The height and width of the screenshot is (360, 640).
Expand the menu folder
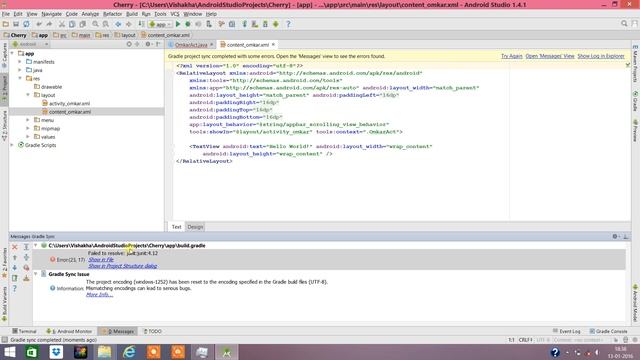click(28, 120)
